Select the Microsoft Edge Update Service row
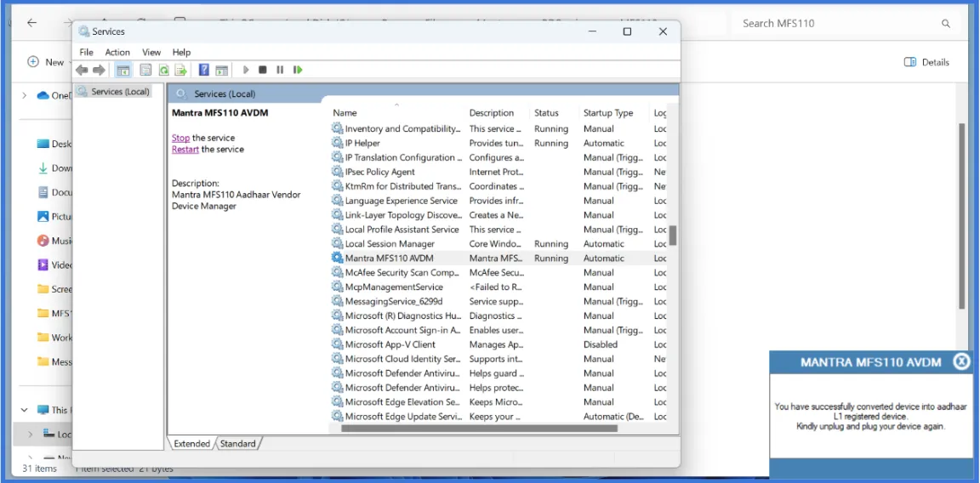 (x=499, y=416)
